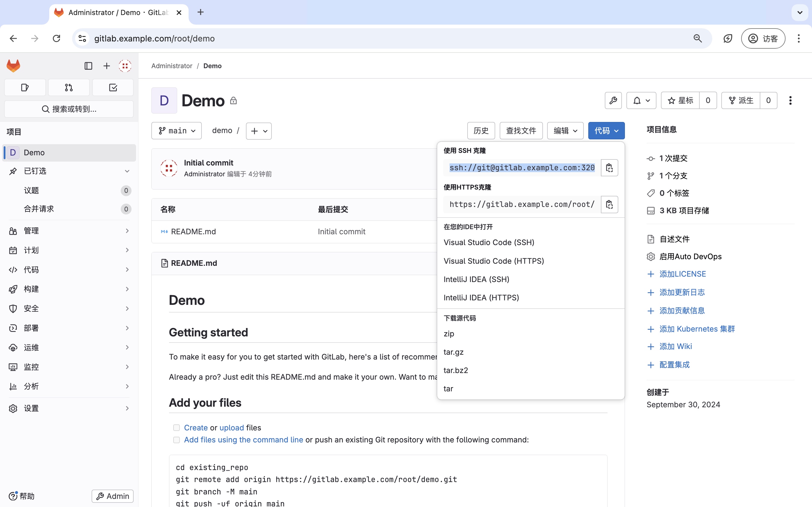Viewport: 812px width, 507px height.
Task: Open merge requests shortcut icon
Action: (x=69, y=87)
